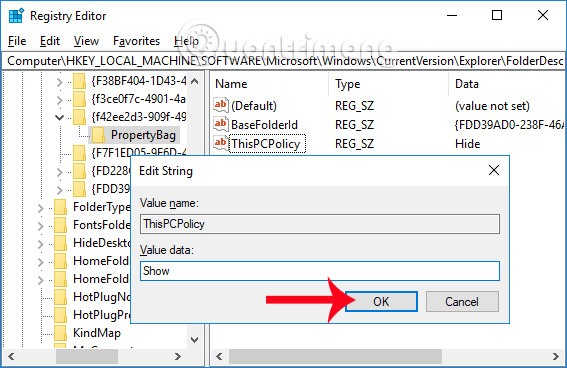
Task: Expand the {f3ce0f7c-4901-4a key
Action: (x=60, y=100)
